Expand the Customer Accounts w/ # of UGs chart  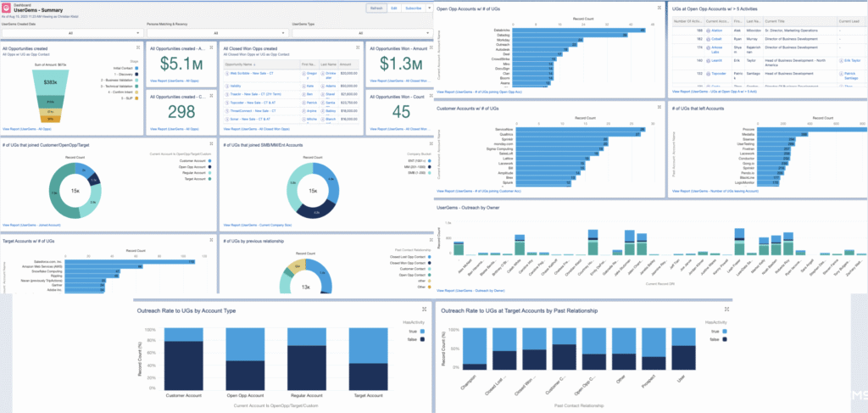pyautogui.click(x=659, y=108)
